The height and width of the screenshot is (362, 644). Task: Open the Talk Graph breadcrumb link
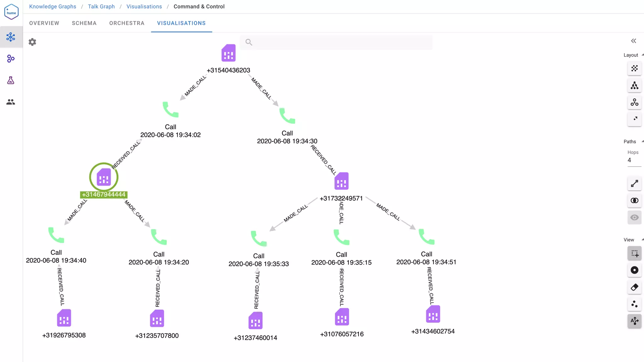[x=101, y=7]
